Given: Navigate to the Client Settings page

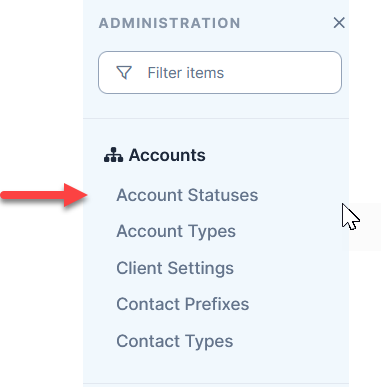Looking at the screenshot, I should [x=175, y=268].
